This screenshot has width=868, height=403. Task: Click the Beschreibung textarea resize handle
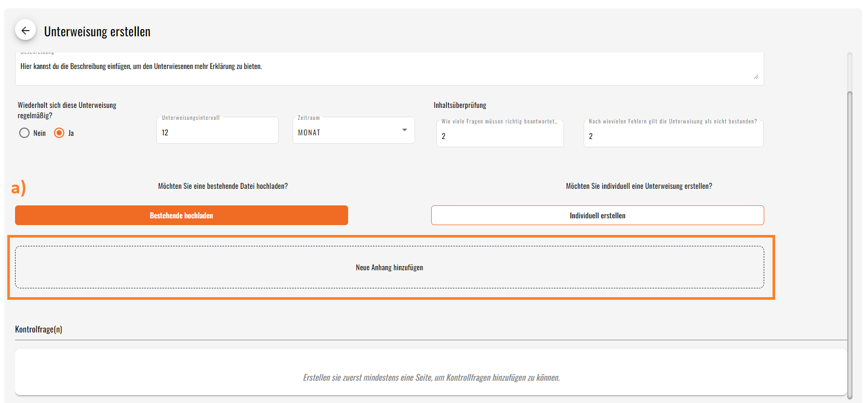tap(756, 77)
